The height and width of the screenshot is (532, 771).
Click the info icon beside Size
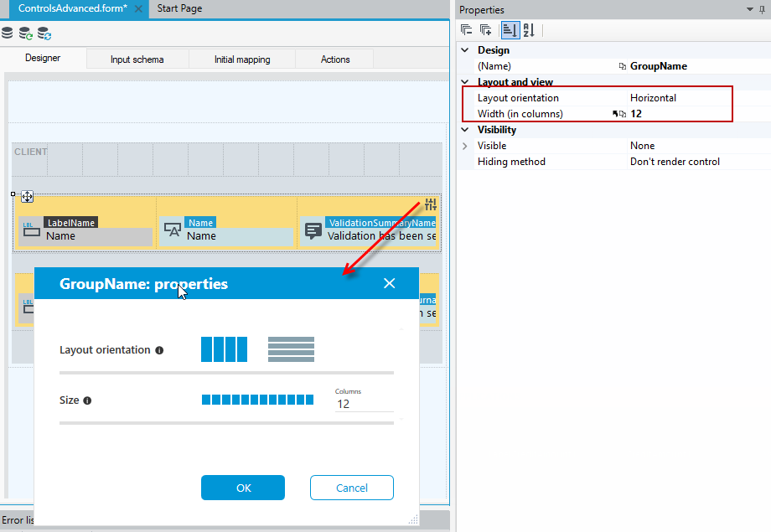[87, 400]
